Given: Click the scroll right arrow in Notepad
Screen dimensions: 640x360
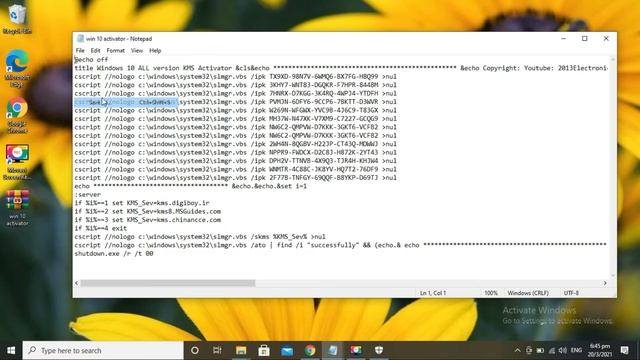Looking at the screenshot, I should coord(605,283).
